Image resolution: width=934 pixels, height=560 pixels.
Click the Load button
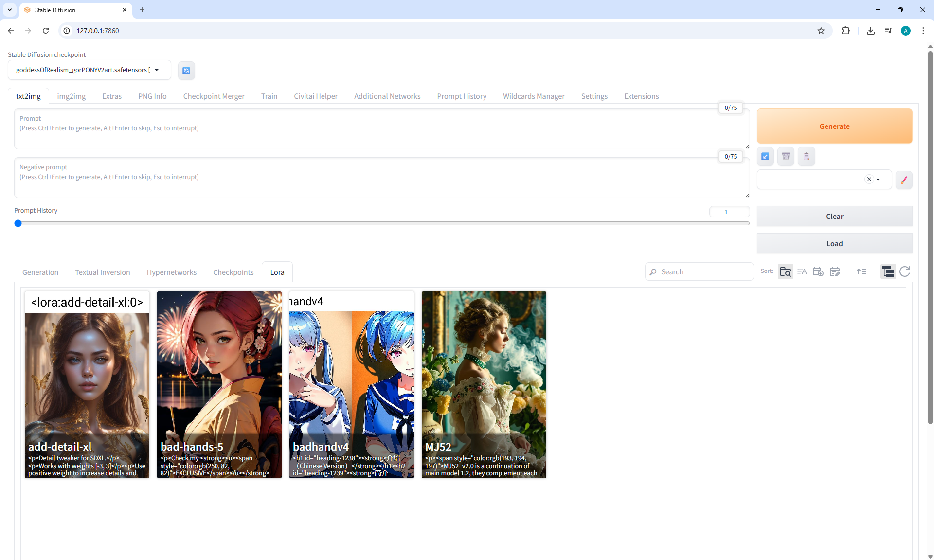point(834,244)
